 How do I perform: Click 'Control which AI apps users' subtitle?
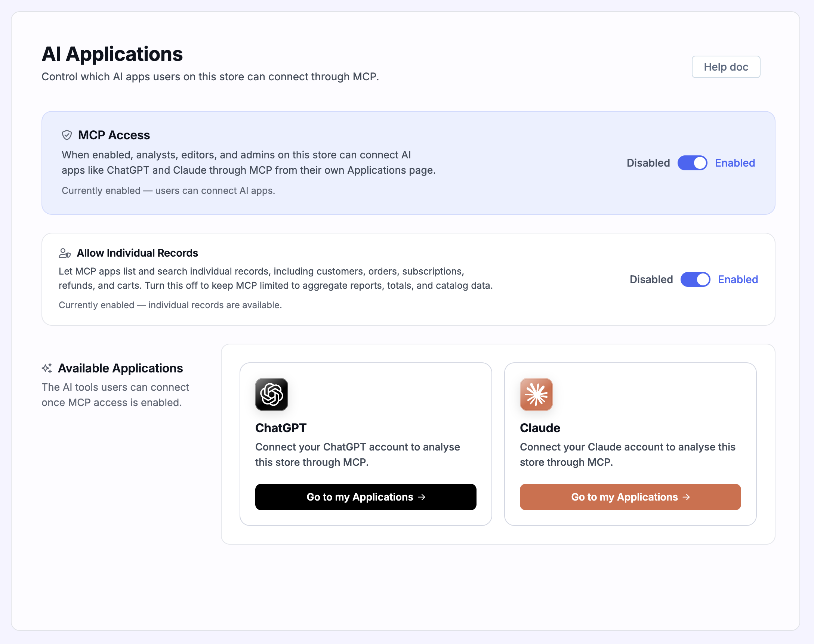pyautogui.click(x=210, y=77)
